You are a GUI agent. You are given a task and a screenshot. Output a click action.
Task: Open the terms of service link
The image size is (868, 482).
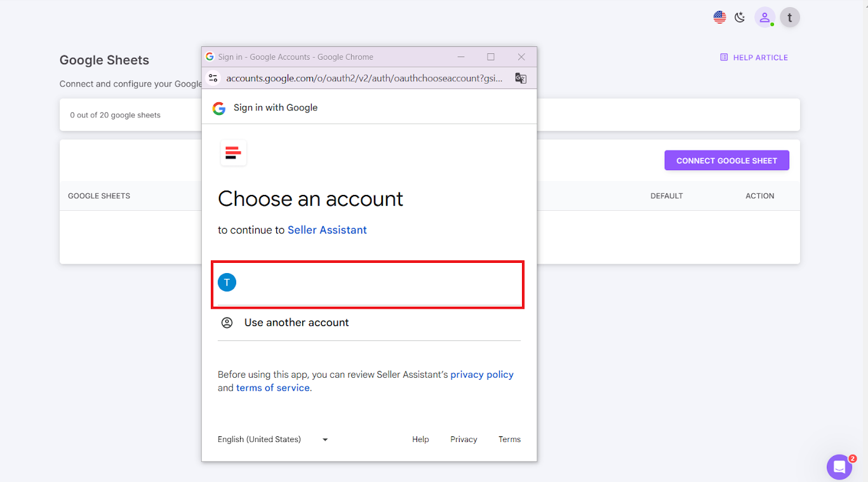(x=272, y=387)
